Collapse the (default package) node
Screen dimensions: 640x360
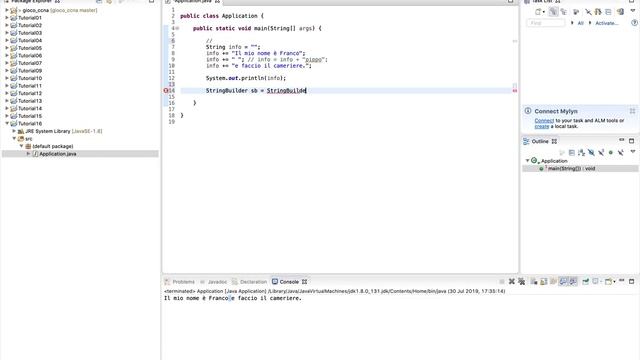22,146
